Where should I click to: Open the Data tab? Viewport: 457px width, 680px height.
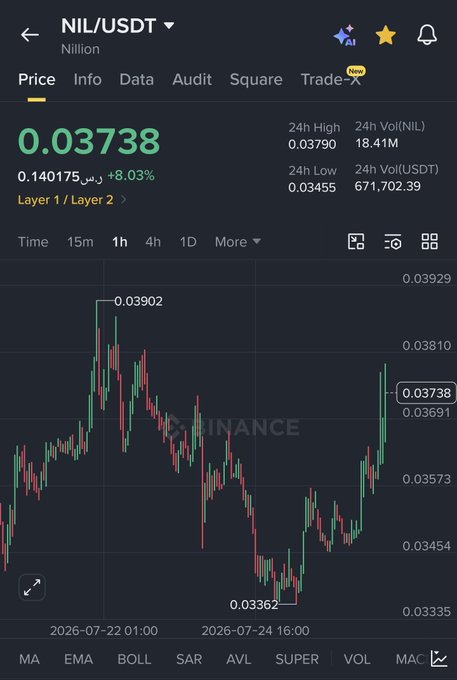tap(137, 79)
